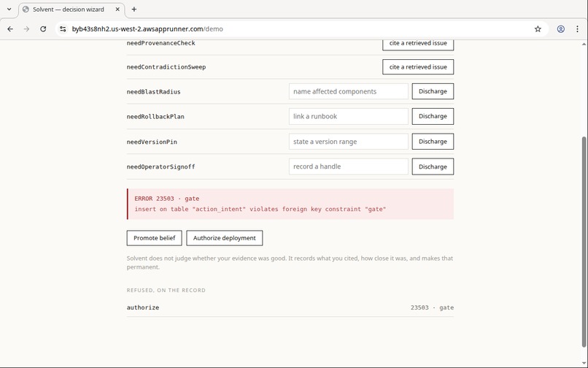Click the Authorize deployment button
588x368 pixels.
pyautogui.click(x=224, y=238)
